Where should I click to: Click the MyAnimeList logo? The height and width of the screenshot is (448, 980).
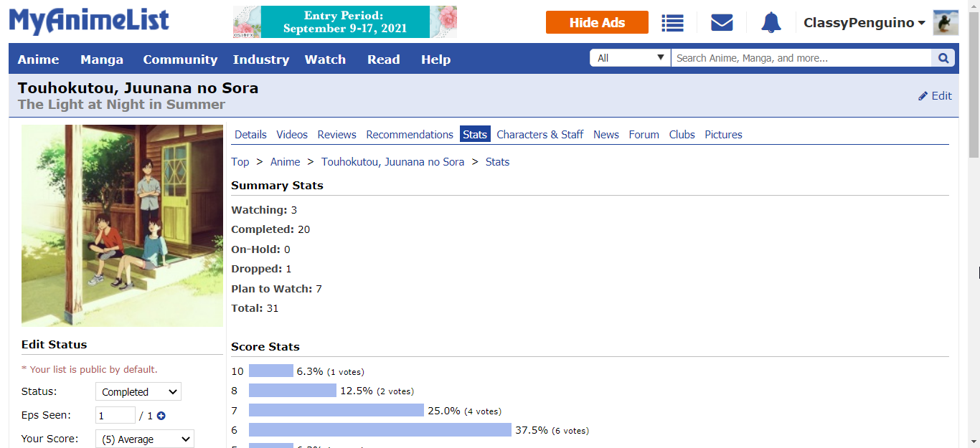pyautogui.click(x=89, y=21)
